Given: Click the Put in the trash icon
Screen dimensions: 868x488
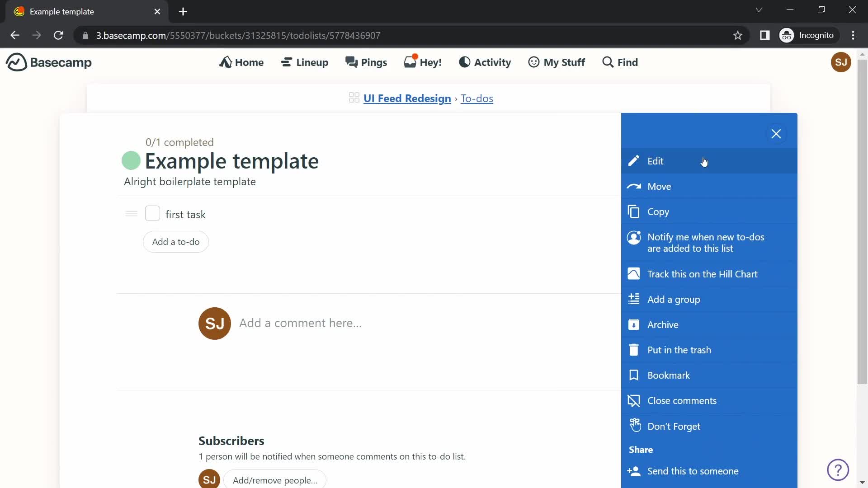Looking at the screenshot, I should point(634,350).
